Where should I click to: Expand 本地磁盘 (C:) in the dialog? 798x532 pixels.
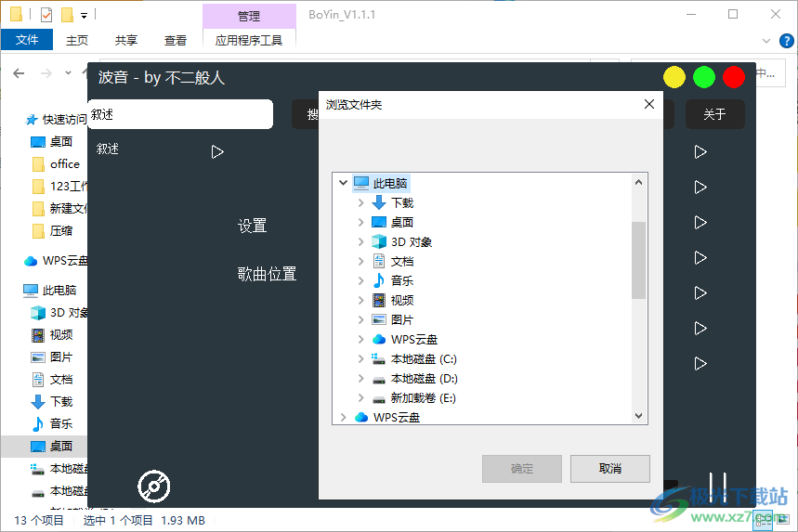click(360, 359)
